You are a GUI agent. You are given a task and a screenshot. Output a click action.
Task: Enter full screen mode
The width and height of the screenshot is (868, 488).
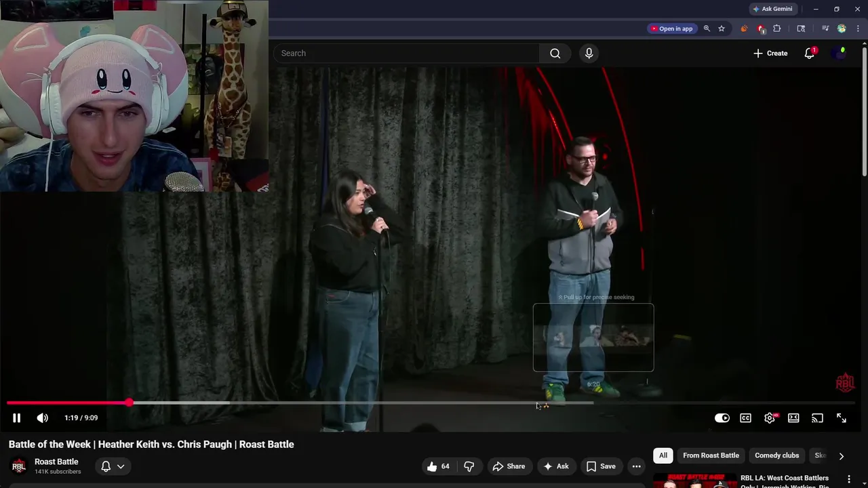click(842, 418)
